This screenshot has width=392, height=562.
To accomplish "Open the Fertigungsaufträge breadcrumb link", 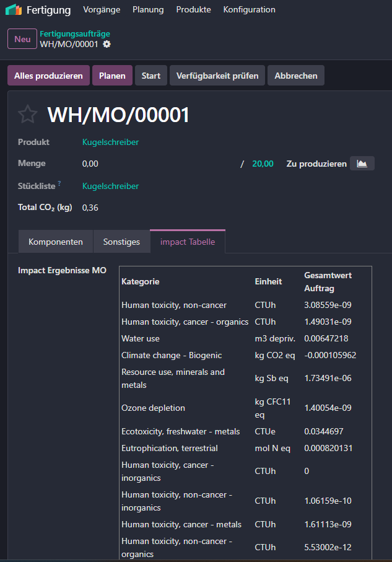I will (75, 33).
